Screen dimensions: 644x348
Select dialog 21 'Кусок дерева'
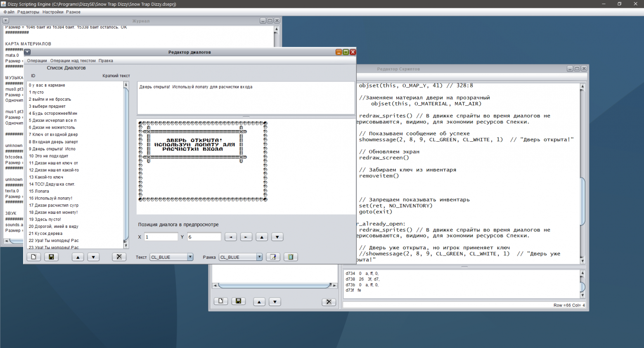[76, 233]
